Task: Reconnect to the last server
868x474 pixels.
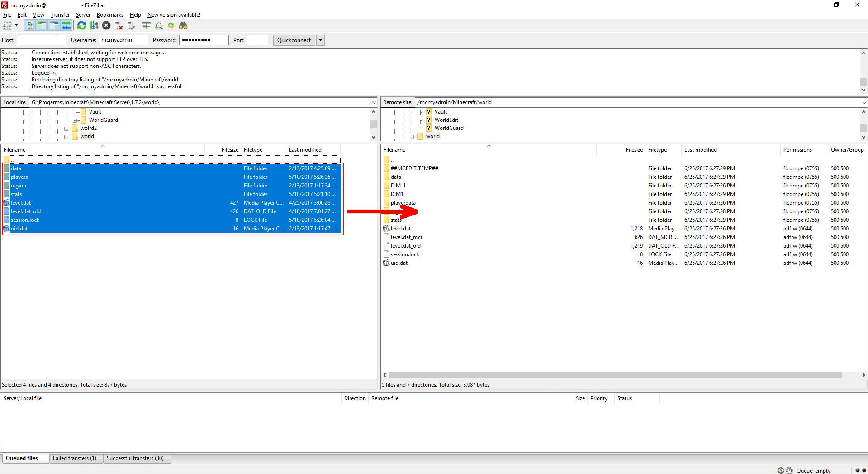Action: coord(131,25)
